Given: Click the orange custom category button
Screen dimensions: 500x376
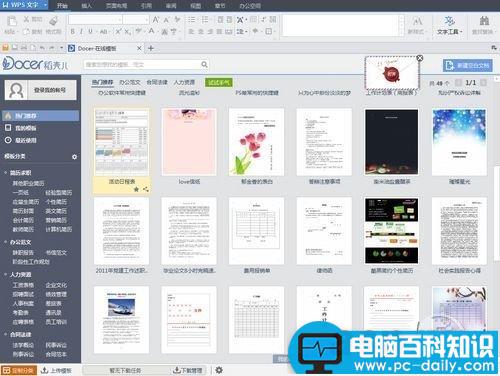Looking at the screenshot, I should tap(18, 370).
